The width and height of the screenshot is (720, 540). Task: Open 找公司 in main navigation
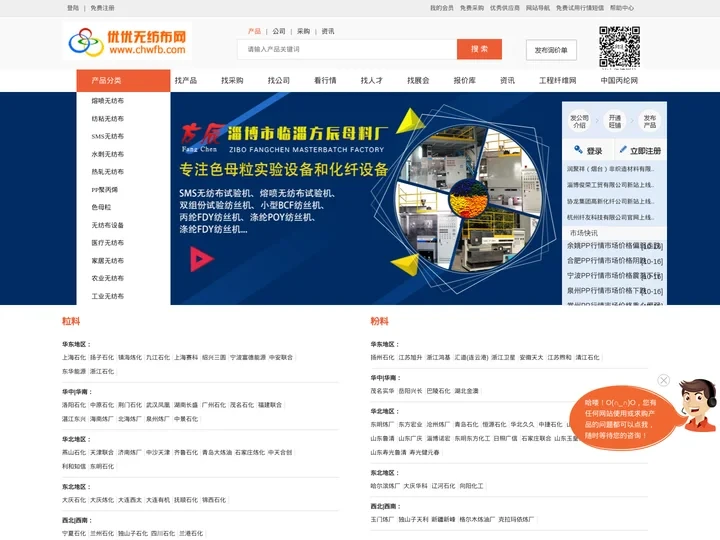279,80
